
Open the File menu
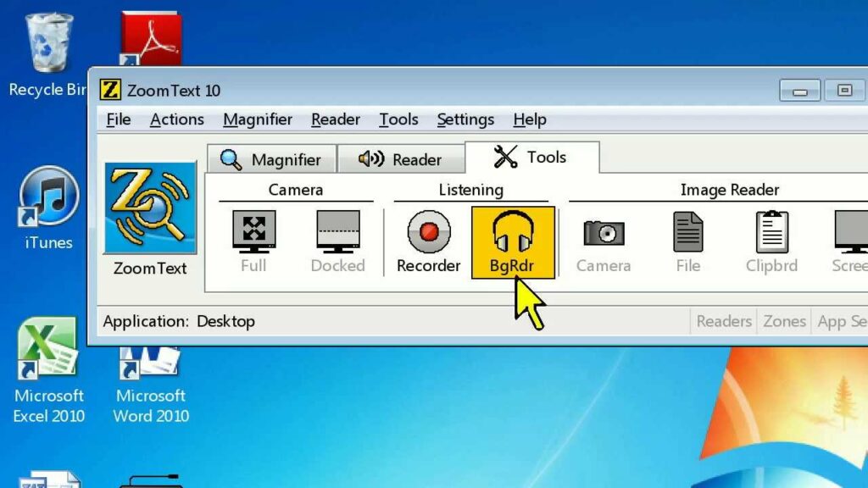[x=119, y=119]
